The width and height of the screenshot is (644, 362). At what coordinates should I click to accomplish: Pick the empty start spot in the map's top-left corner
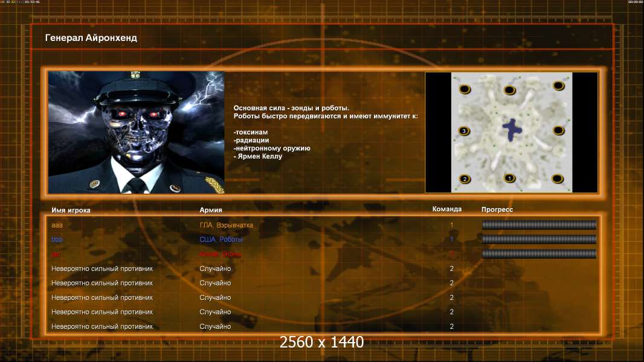tap(465, 89)
